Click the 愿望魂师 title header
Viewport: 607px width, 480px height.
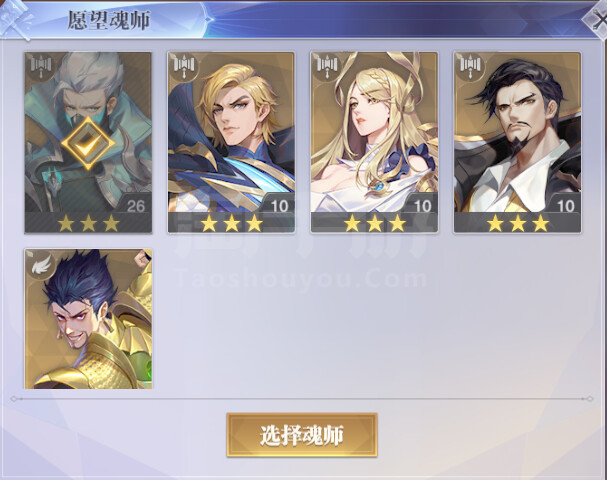(109, 20)
